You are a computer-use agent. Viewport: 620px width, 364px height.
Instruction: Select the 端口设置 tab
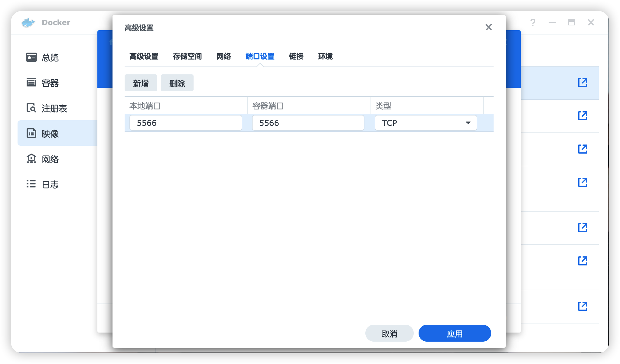260,57
